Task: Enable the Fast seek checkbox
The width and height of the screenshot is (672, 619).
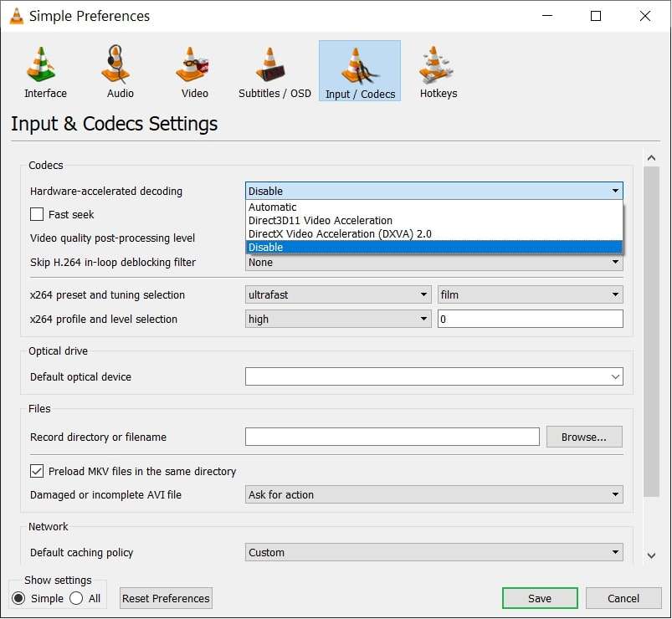Action: [x=37, y=214]
